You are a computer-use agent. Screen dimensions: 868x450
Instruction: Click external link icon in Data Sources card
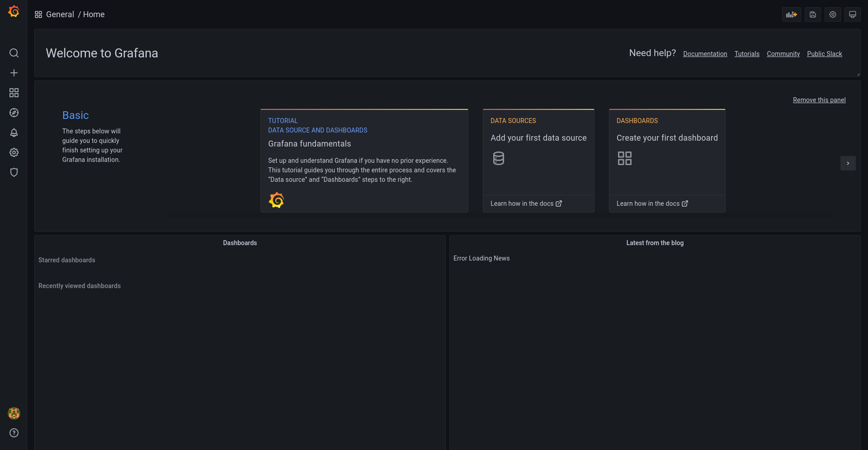(559, 204)
